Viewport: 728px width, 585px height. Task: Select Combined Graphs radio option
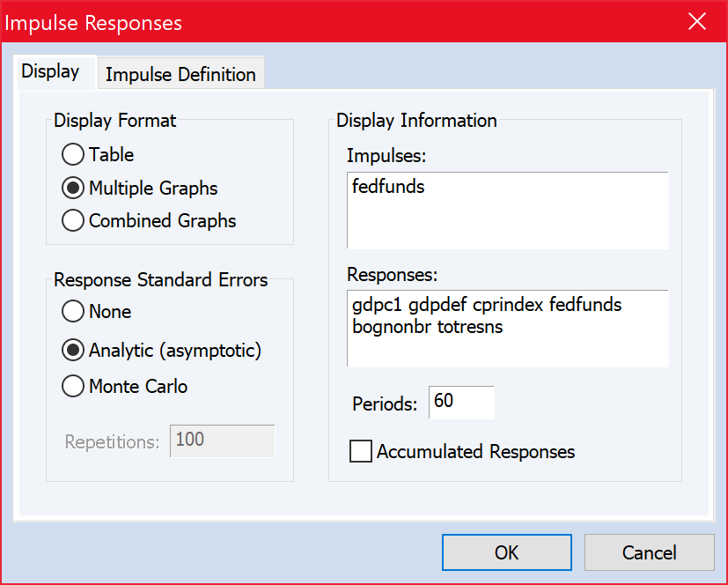(73, 220)
